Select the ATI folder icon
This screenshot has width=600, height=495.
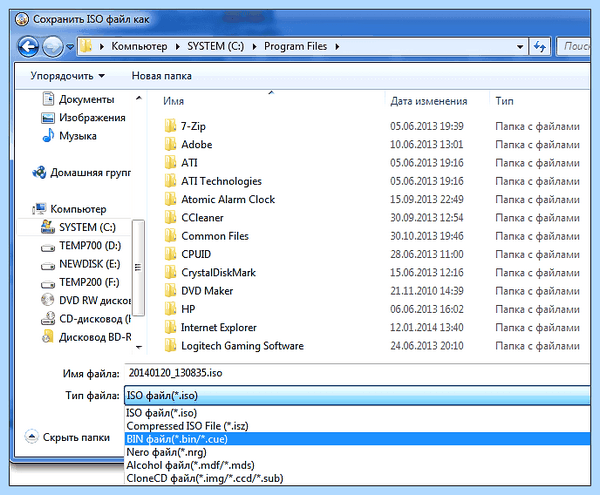[x=170, y=163]
